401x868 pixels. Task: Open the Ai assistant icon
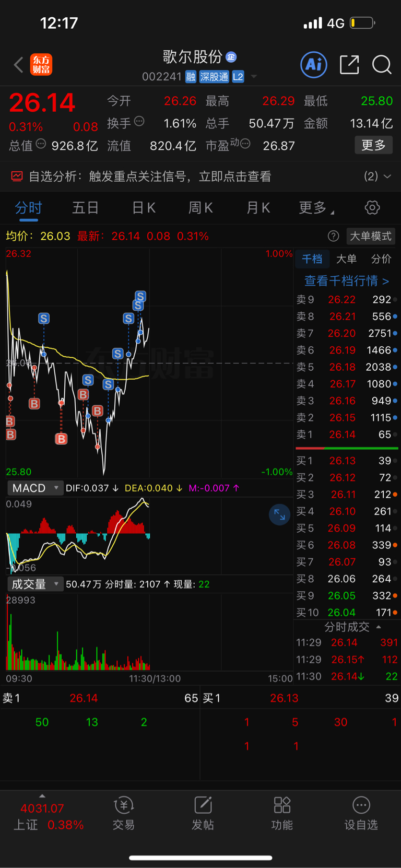pyautogui.click(x=314, y=65)
